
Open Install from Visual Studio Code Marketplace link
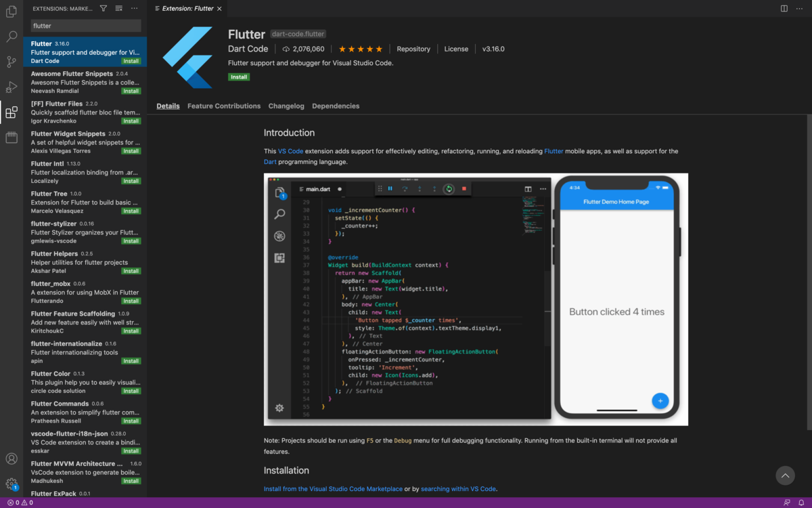(x=333, y=488)
